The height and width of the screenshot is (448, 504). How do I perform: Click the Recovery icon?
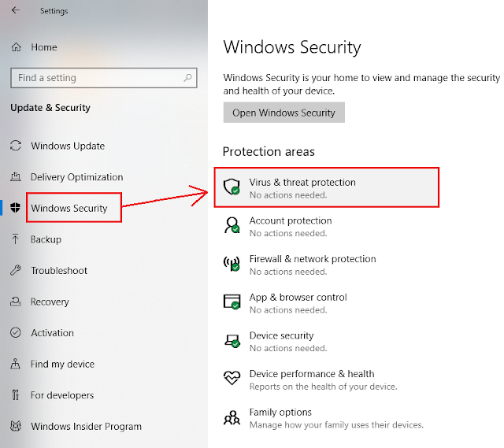click(x=16, y=301)
